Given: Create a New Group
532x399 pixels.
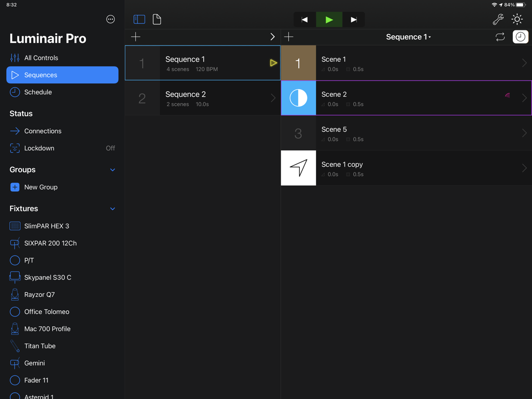Looking at the screenshot, I should (x=63, y=187).
